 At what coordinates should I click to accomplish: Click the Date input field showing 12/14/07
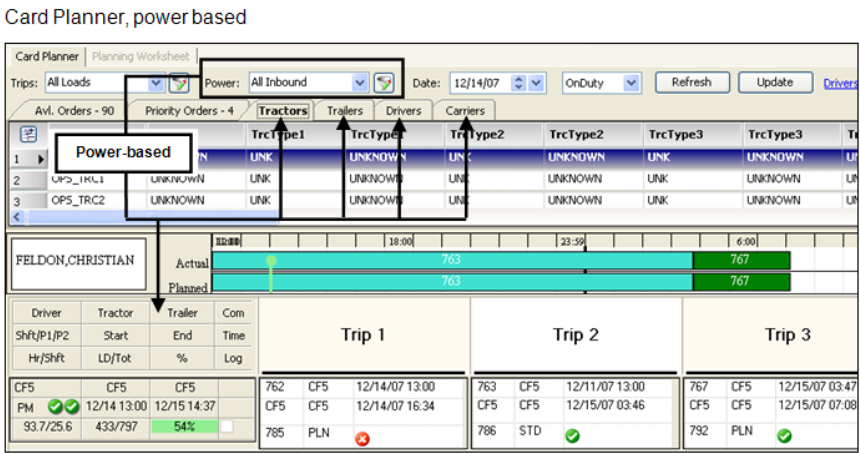475,83
